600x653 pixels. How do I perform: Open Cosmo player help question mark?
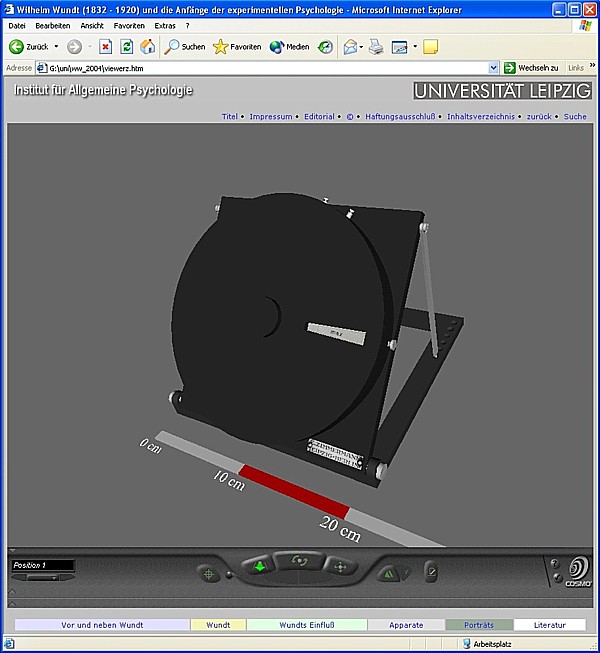pyautogui.click(x=554, y=563)
